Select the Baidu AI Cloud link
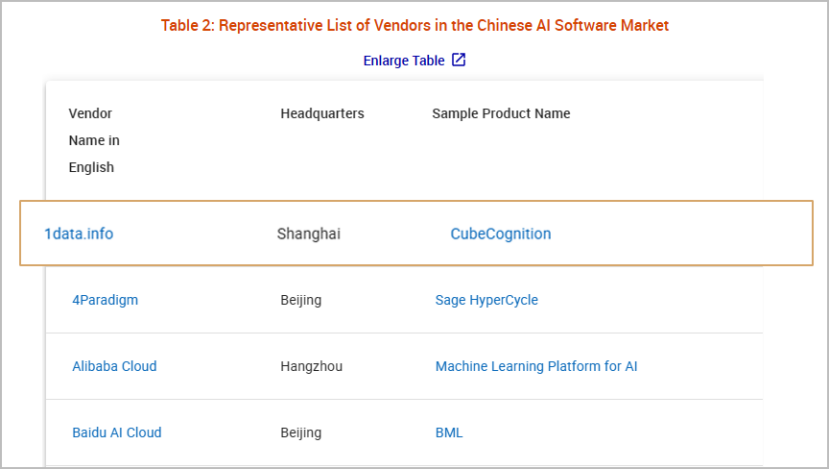This screenshot has height=469, width=830. [116, 432]
